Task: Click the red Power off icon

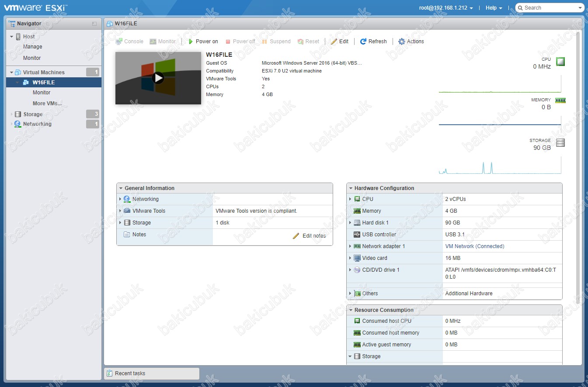Action: click(228, 41)
